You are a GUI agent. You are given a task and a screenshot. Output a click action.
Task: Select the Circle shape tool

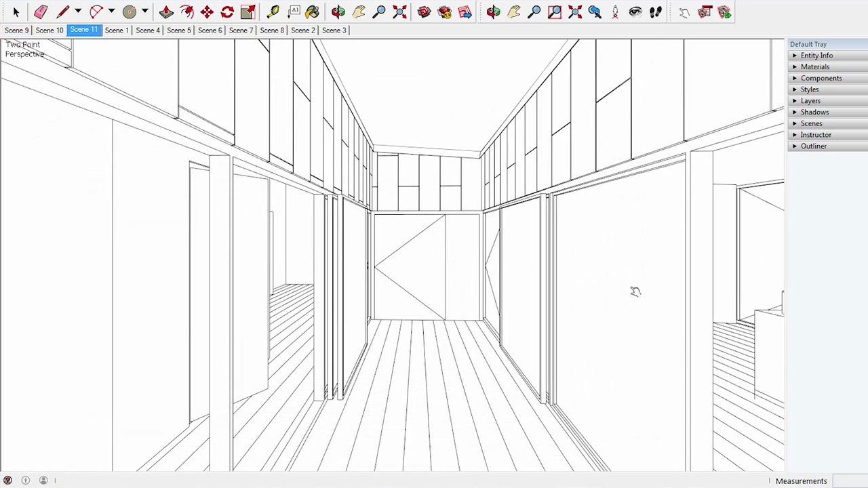tap(129, 12)
